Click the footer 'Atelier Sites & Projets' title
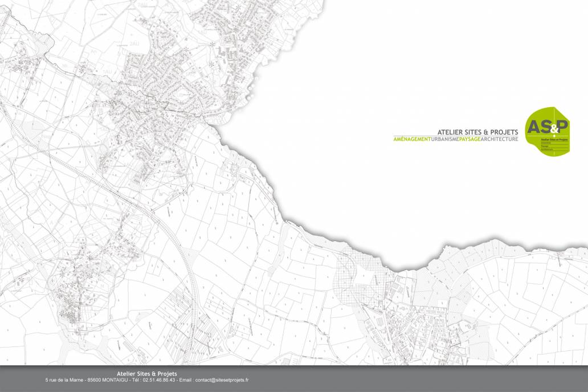Screen dimensions: 588x392 click(x=146, y=374)
